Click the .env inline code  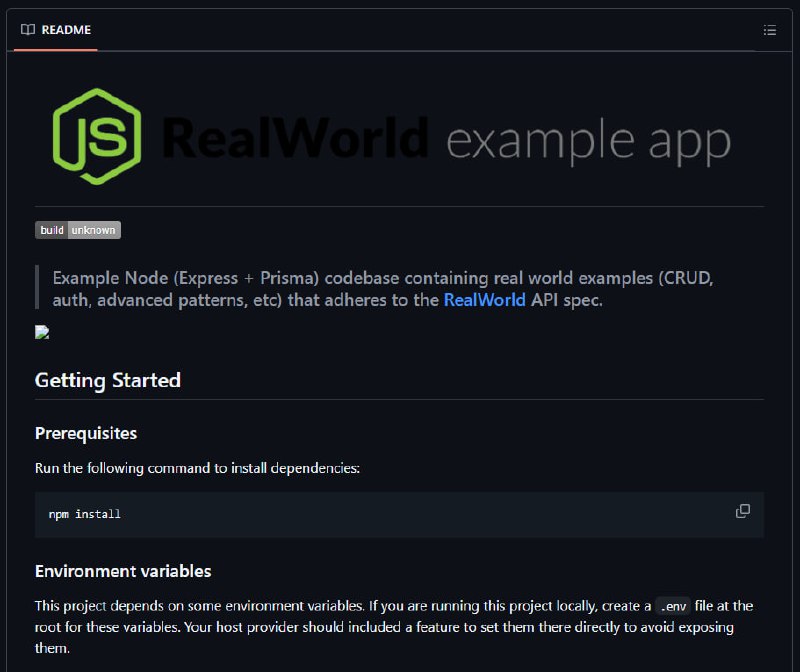(673, 606)
